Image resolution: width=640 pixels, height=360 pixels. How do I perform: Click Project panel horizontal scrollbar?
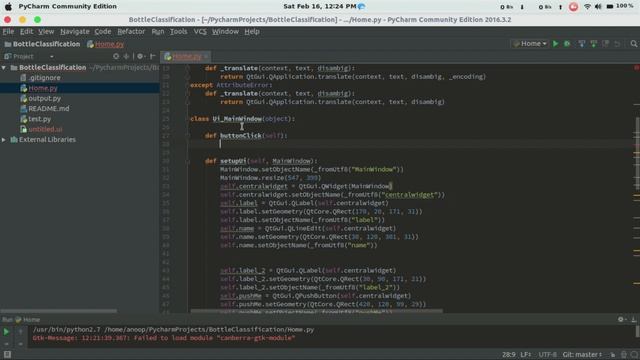[x=59, y=311]
